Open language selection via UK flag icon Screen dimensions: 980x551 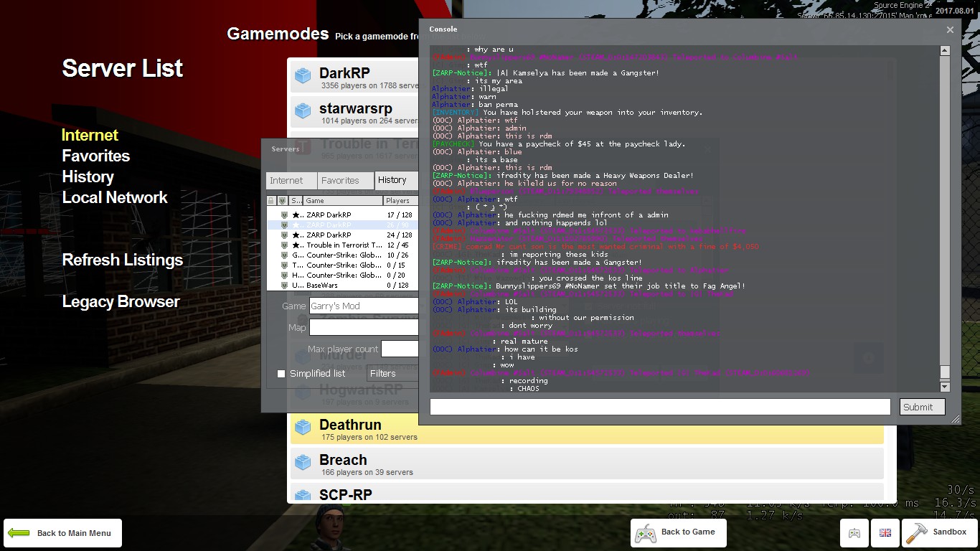coord(885,533)
